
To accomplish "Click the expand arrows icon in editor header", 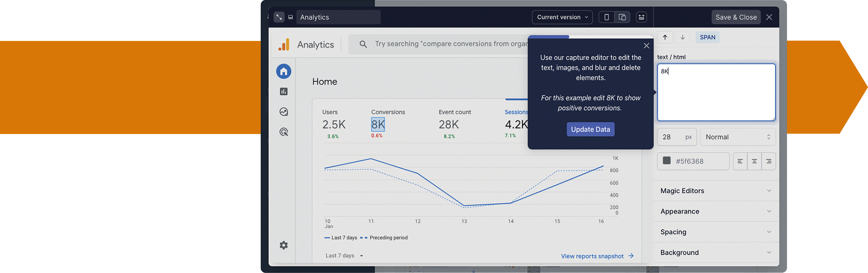I will pos(279,17).
